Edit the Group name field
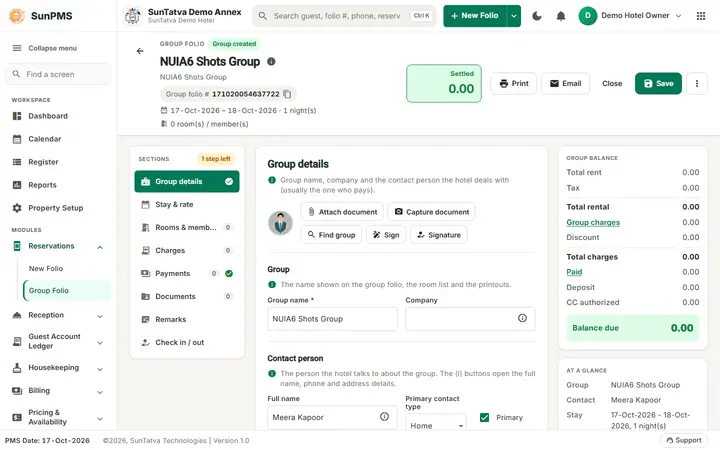Image resolution: width=720 pixels, height=450 pixels. coord(332,319)
